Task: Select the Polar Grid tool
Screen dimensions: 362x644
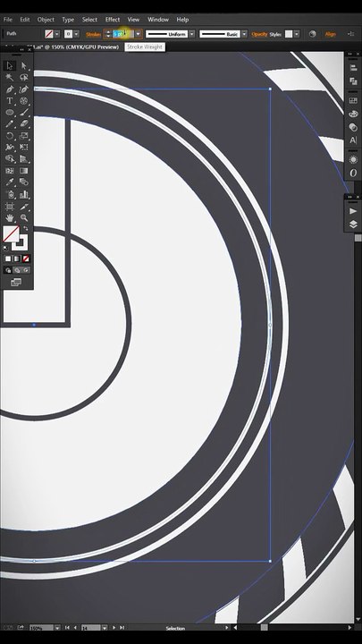Action: pyautogui.click(x=24, y=100)
